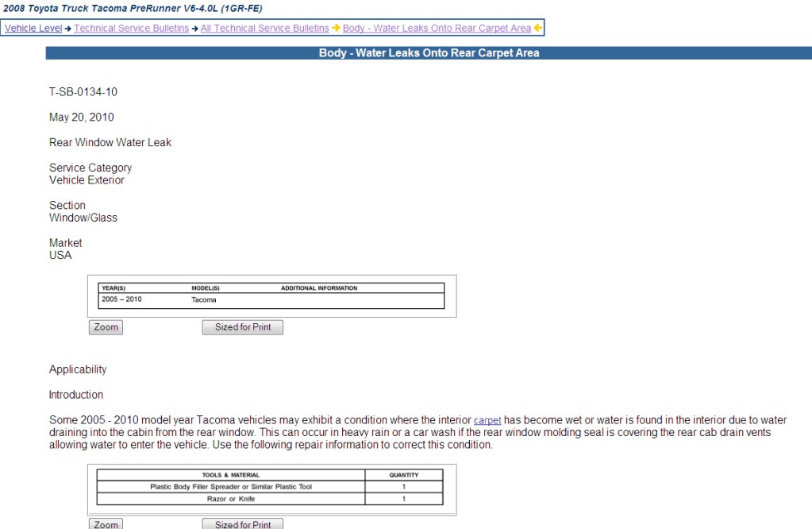Click the Tacoma model cell

pyautogui.click(x=204, y=299)
